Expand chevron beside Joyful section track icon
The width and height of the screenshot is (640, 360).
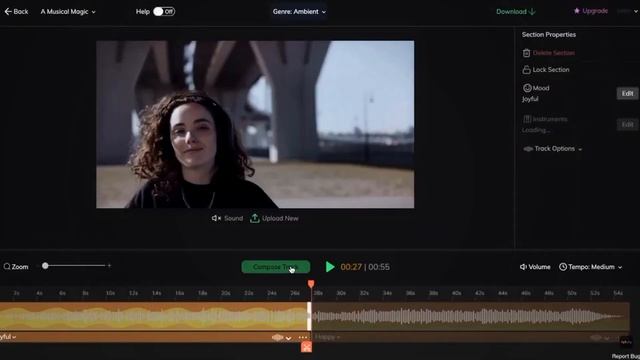click(289, 338)
